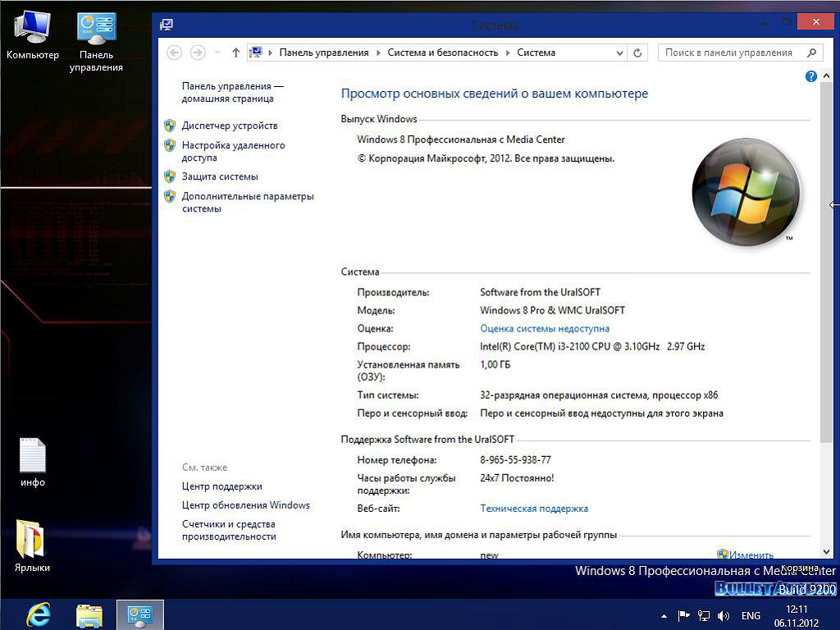Open the volume speaker tray icon

(x=724, y=616)
